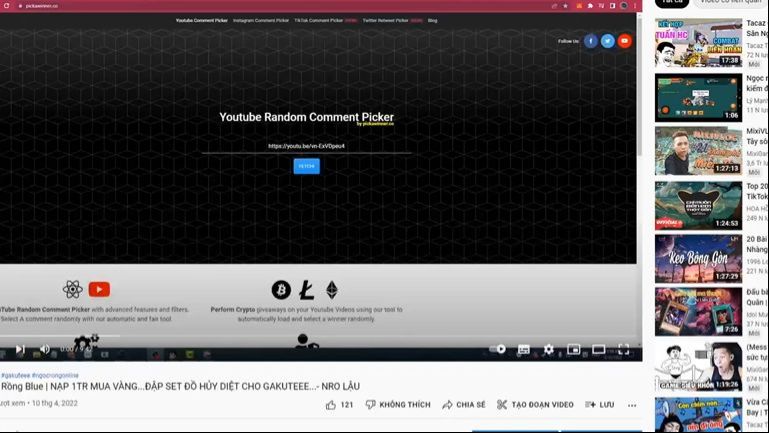Turn on subtitles with the captions icon
The image size is (769, 433).
(x=524, y=349)
